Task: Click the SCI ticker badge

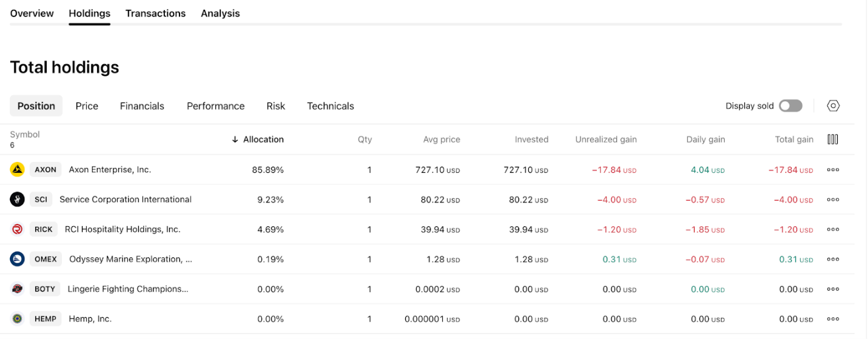Action: tap(41, 200)
